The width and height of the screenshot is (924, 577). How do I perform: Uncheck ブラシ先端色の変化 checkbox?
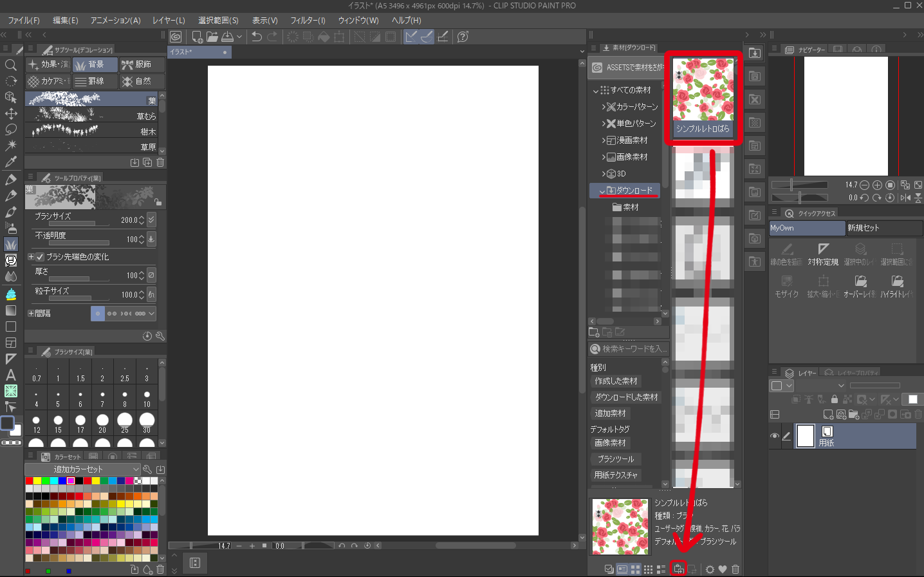coord(40,257)
